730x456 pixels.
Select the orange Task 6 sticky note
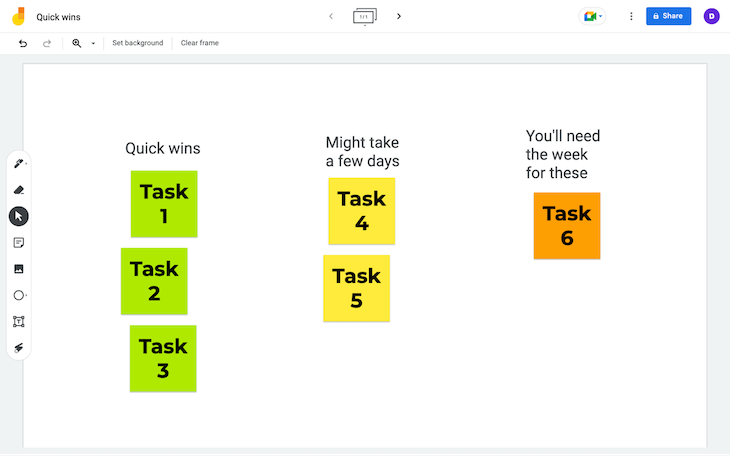(567, 226)
